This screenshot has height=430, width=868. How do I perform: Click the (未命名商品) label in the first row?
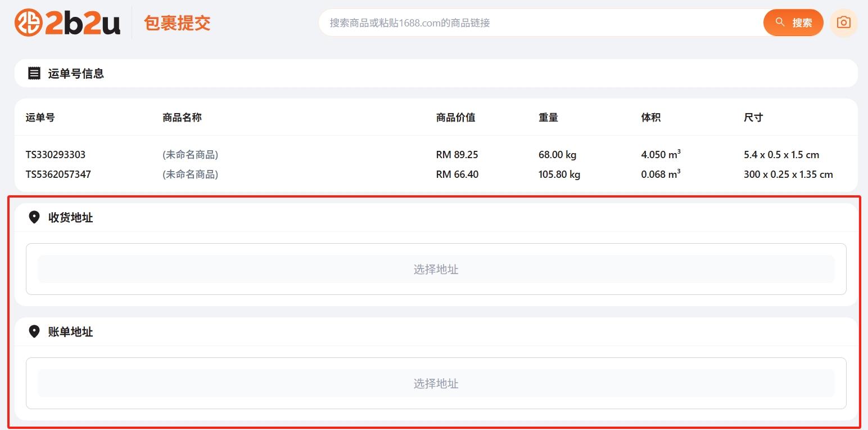(189, 154)
